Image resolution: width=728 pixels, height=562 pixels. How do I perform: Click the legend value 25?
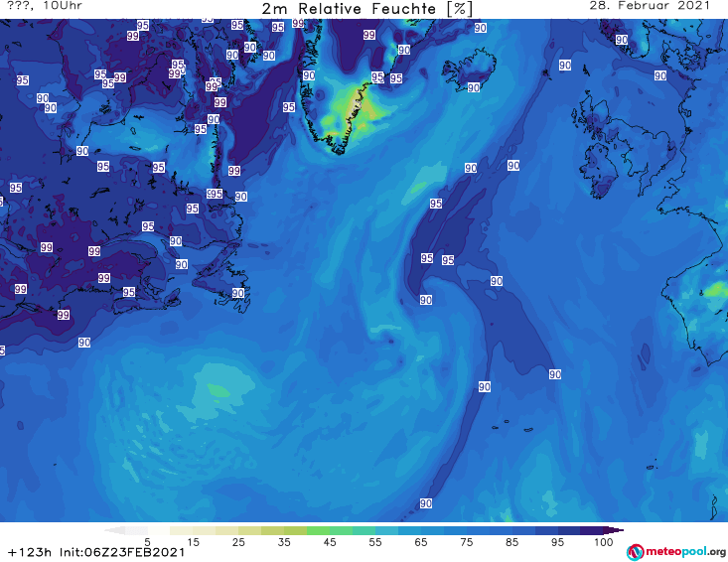coord(238,542)
